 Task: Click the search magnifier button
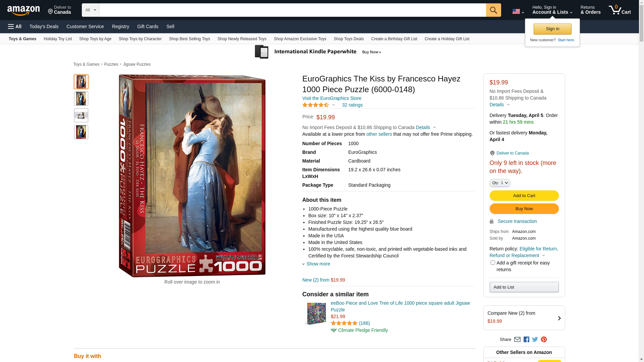pyautogui.click(x=493, y=10)
